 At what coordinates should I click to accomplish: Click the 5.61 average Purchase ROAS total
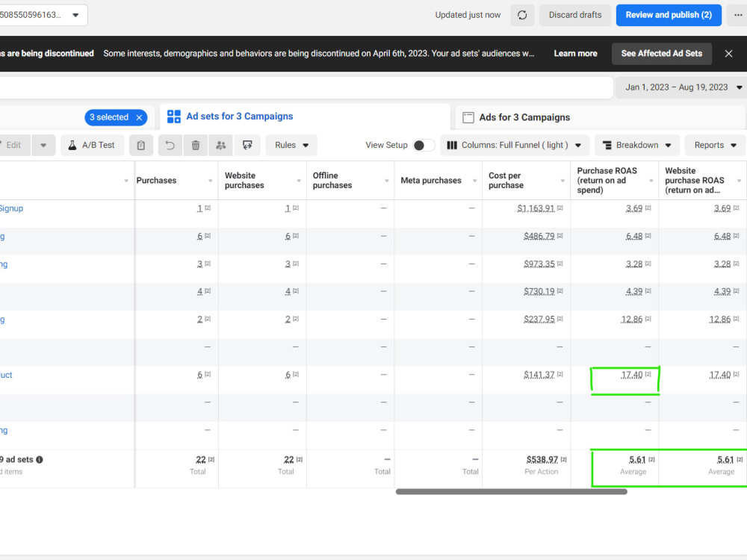pos(637,459)
